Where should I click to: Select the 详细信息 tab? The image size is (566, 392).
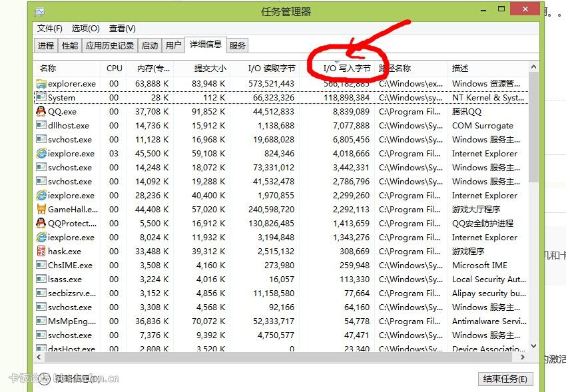[x=206, y=45]
